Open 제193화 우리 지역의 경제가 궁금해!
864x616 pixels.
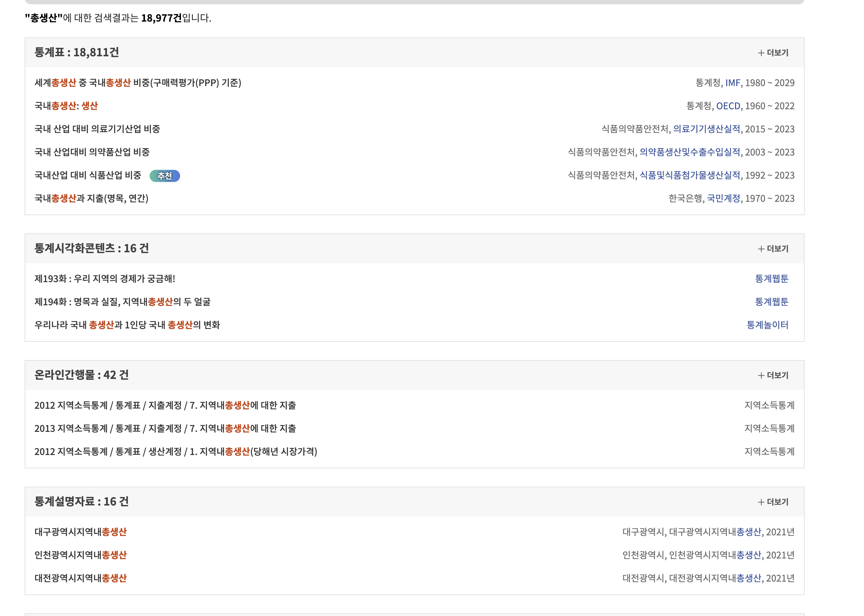pos(105,279)
